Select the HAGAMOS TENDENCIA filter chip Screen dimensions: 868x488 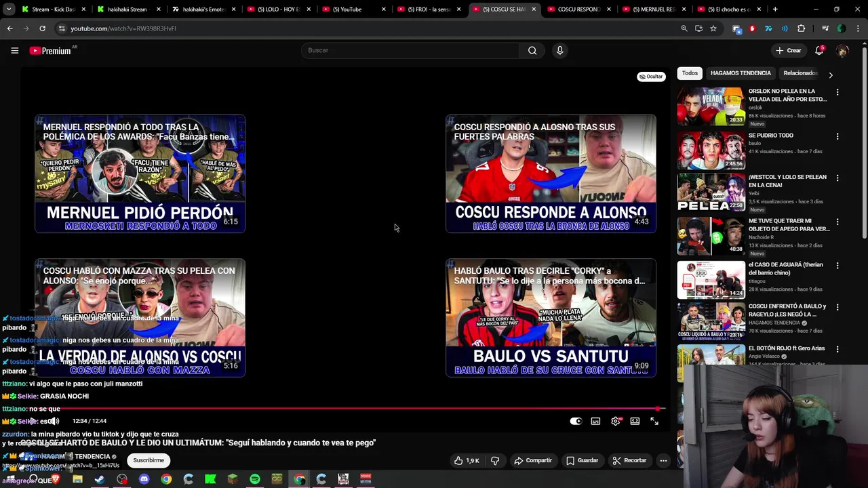tap(741, 73)
